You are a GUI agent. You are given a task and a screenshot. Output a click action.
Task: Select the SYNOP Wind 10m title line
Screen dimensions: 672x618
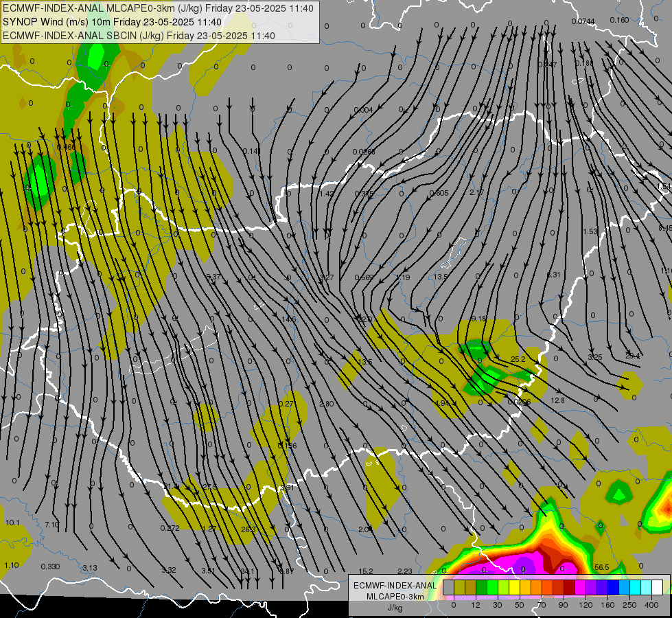tap(113, 22)
